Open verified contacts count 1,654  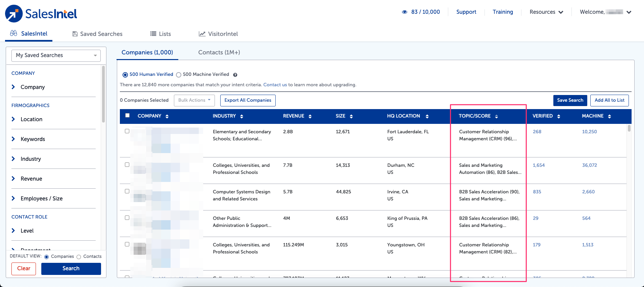coord(539,165)
